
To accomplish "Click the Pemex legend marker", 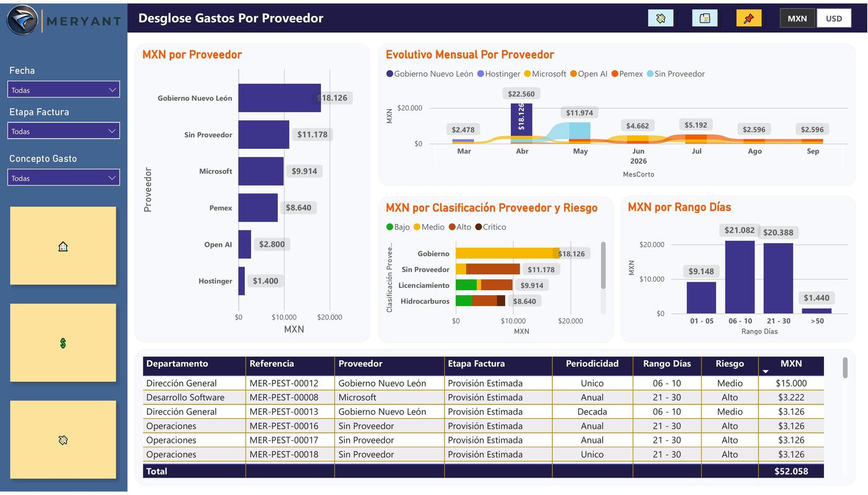I will (615, 74).
